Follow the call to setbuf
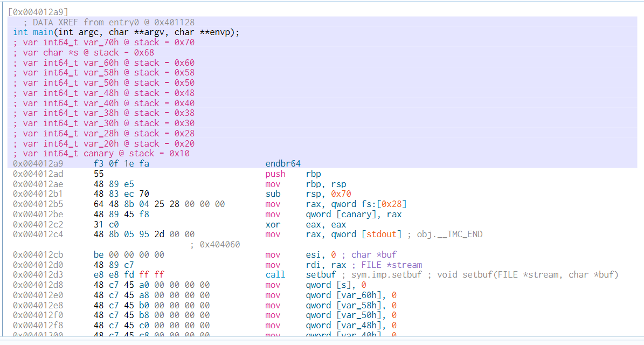This screenshot has height=345, width=644. tap(319, 275)
